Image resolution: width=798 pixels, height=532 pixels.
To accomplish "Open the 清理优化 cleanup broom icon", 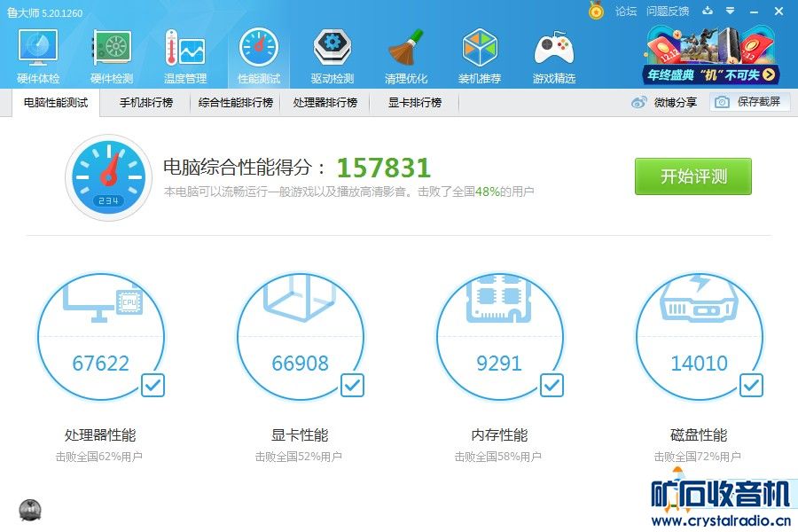I will tap(405, 56).
